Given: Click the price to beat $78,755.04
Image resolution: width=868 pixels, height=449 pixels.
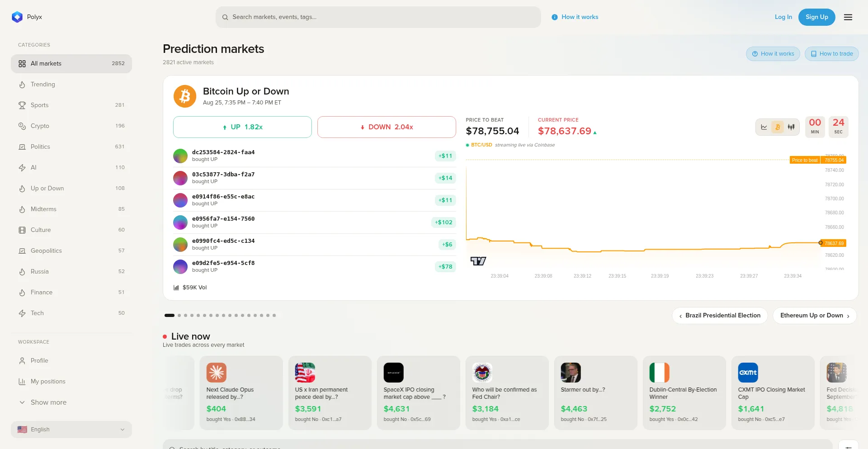Looking at the screenshot, I should pos(492,131).
